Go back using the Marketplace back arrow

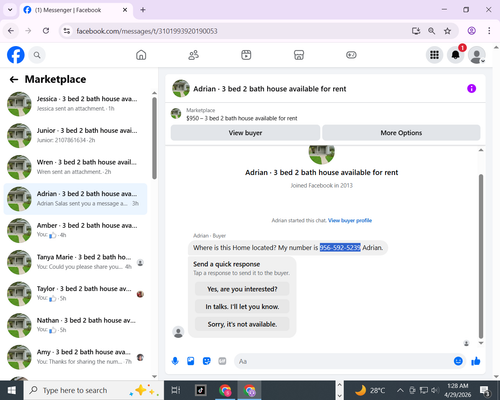14,79
